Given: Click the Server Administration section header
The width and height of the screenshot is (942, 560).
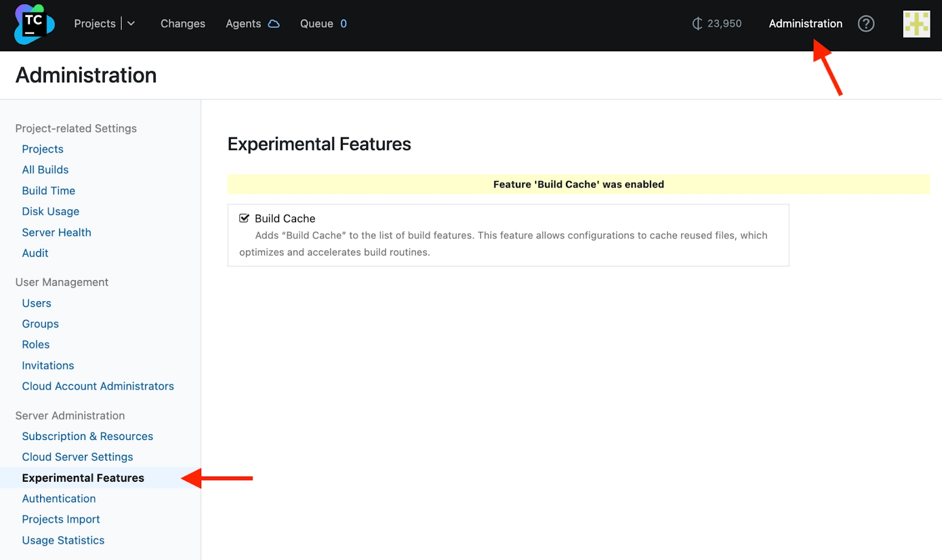Looking at the screenshot, I should coord(70,415).
